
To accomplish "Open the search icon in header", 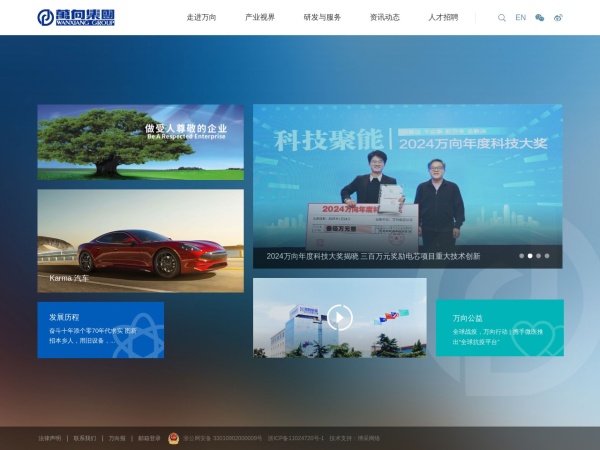I will click(502, 18).
